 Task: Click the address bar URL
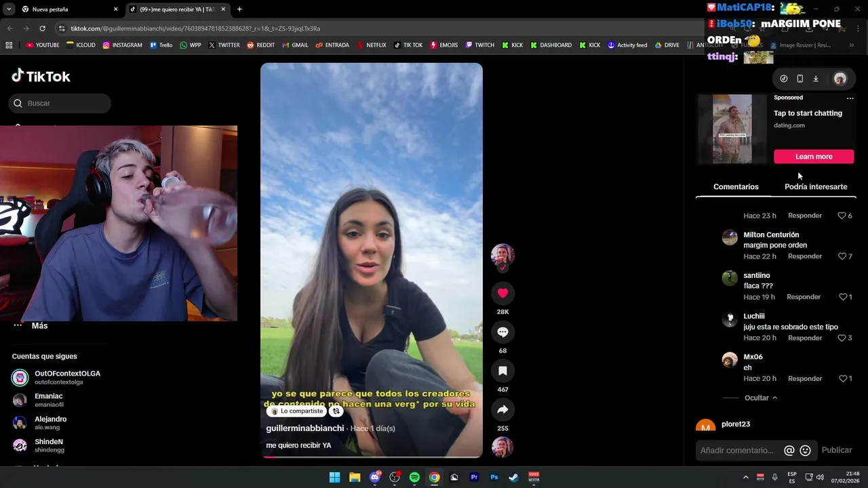195,28
